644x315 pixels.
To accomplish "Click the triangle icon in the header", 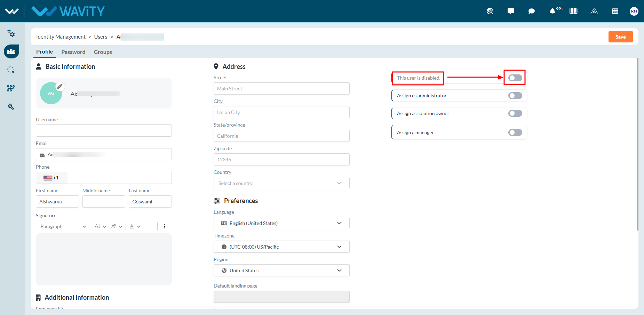I will tap(594, 11).
